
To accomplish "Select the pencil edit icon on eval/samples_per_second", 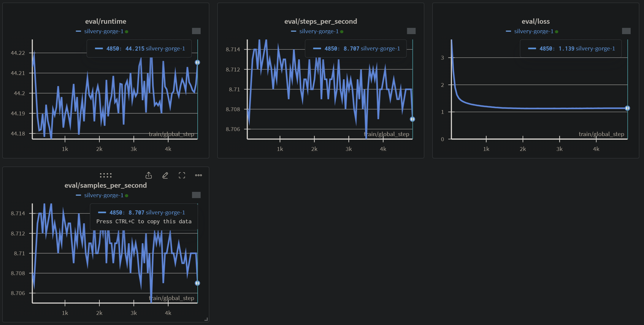I will tap(165, 175).
